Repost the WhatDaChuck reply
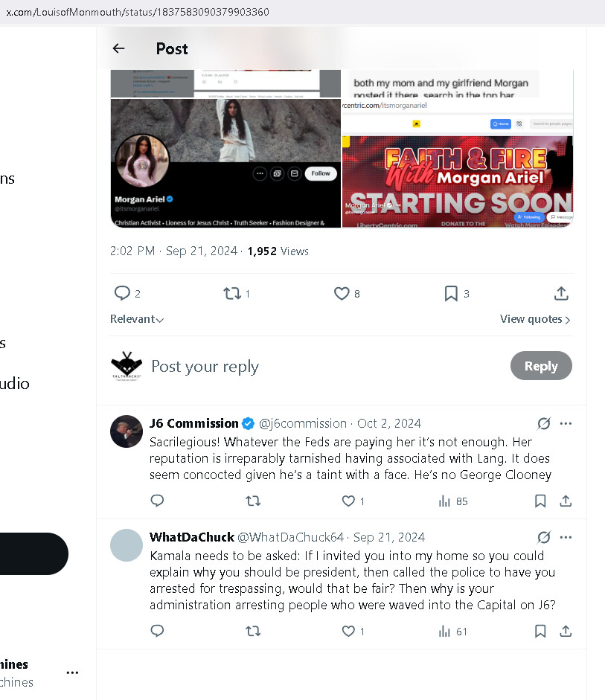 click(x=253, y=631)
